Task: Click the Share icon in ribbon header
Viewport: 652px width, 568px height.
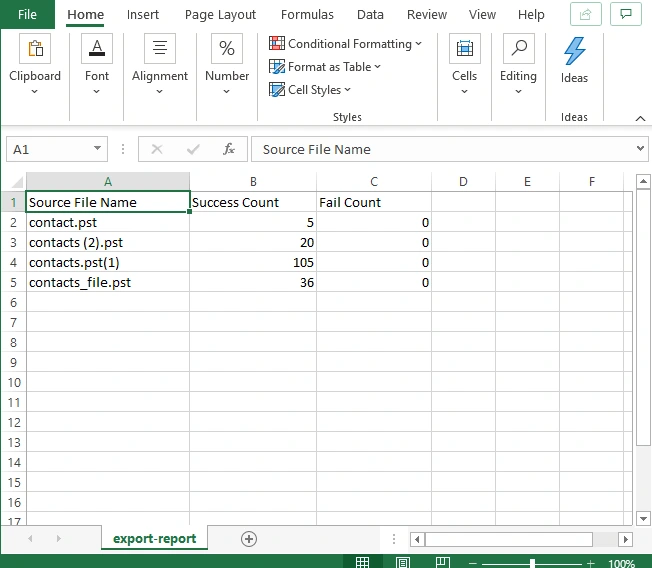Action: pyautogui.click(x=585, y=14)
